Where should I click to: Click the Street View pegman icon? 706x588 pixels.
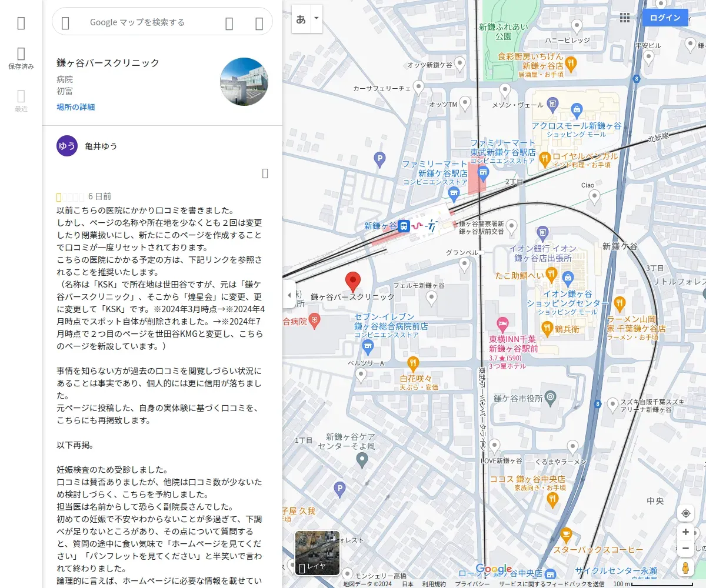pos(686,568)
